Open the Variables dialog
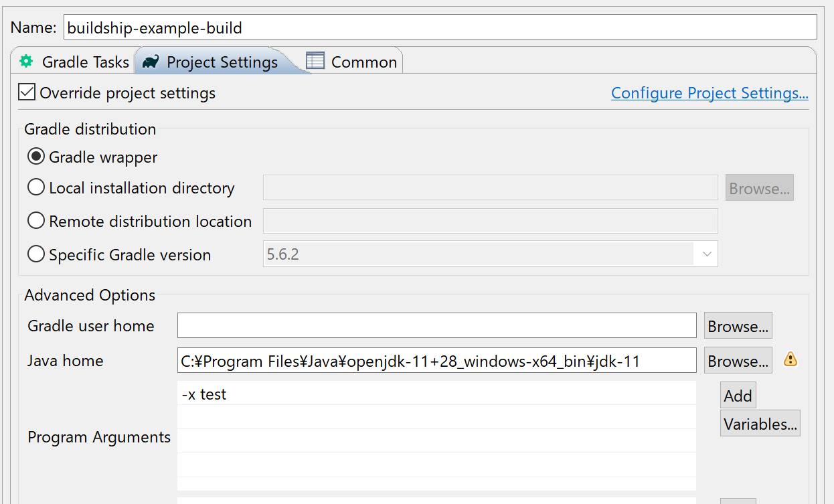The height and width of the screenshot is (504, 834). coord(760,422)
